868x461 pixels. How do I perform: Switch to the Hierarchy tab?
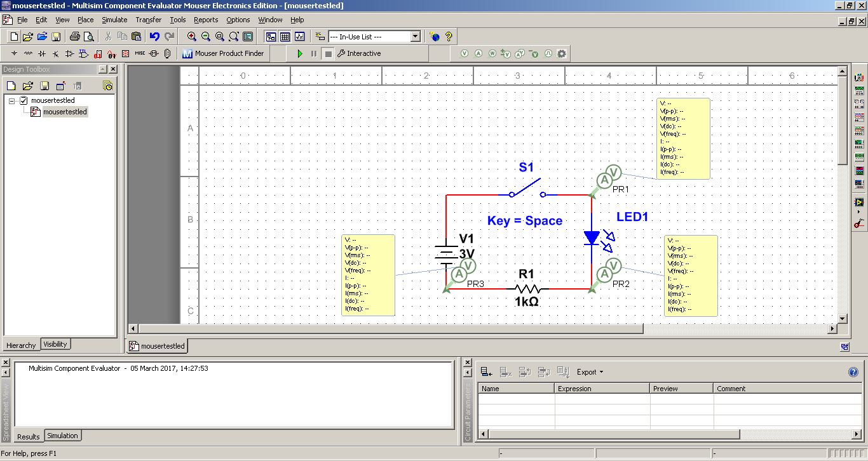click(21, 345)
